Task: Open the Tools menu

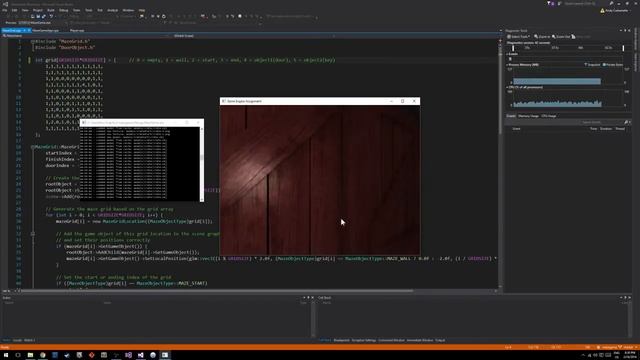Action: pyautogui.click(x=89, y=10)
